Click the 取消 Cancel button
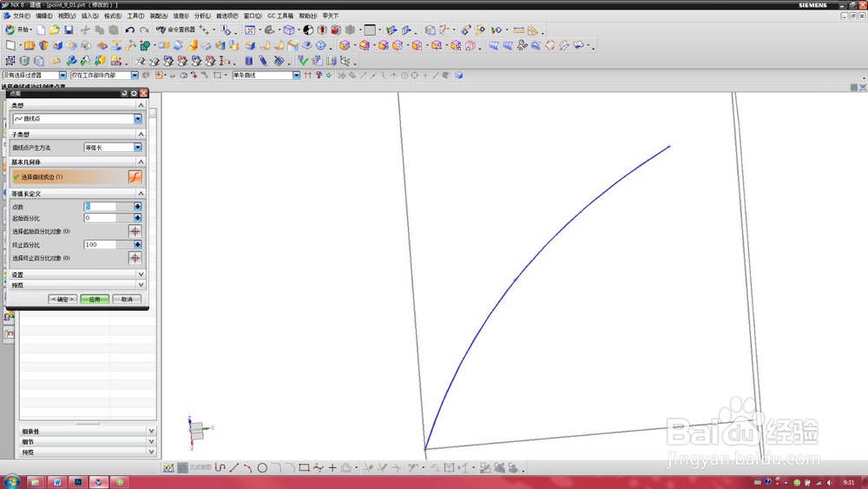The image size is (868, 489). (x=127, y=299)
